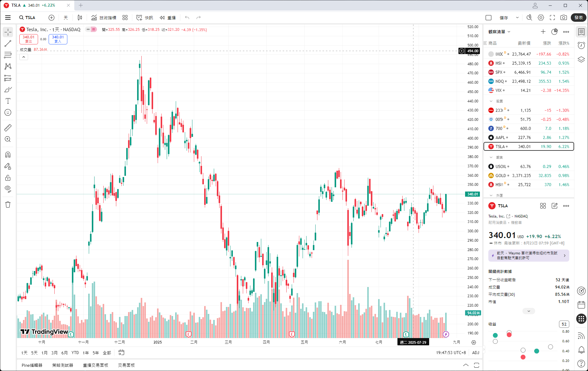Click the publish button
The height and width of the screenshot is (371, 588).
[579, 18]
